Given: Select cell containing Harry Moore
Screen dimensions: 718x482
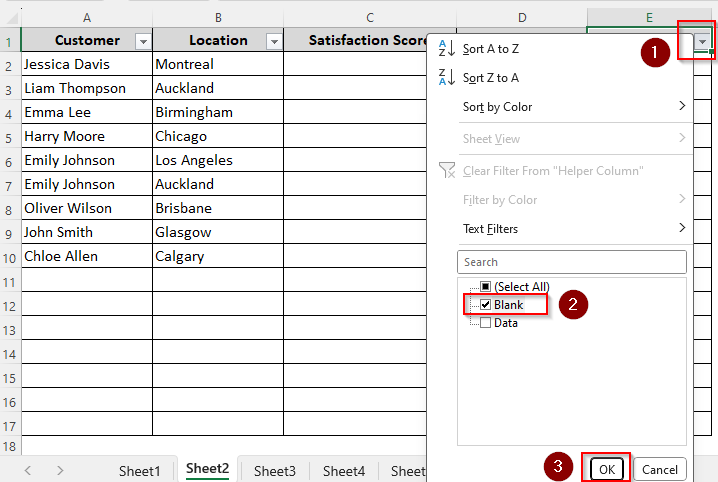Looking at the screenshot, I should click(87, 136).
